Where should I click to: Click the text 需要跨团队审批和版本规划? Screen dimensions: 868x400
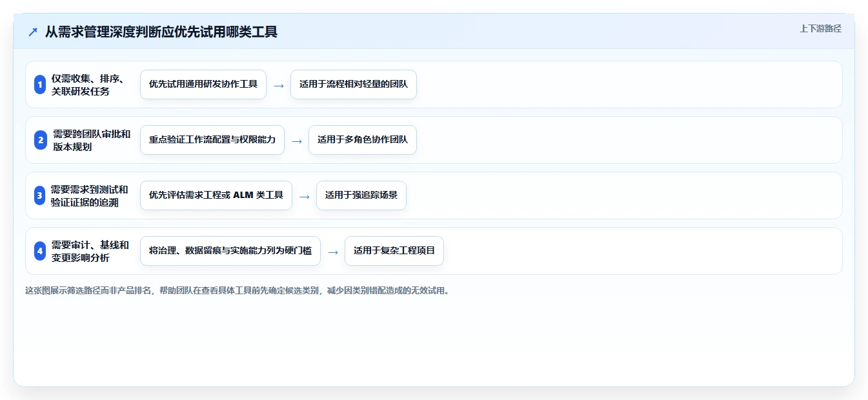[92, 140]
